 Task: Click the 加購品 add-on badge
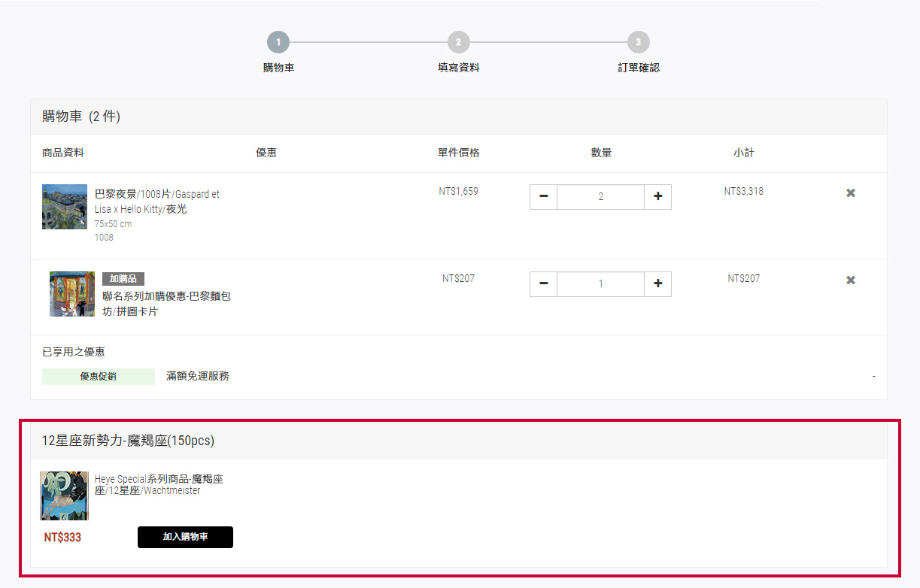coord(123,279)
